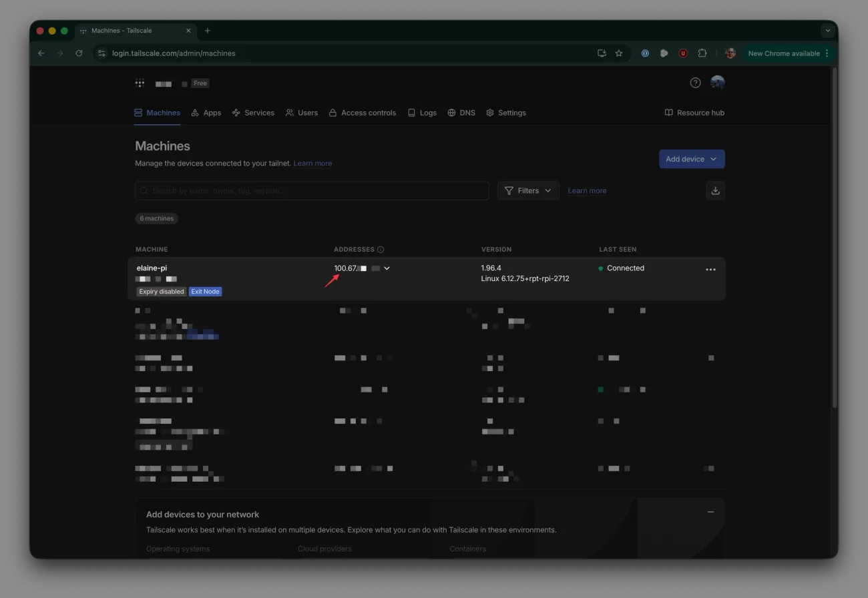Go to the Users tab

pos(302,113)
